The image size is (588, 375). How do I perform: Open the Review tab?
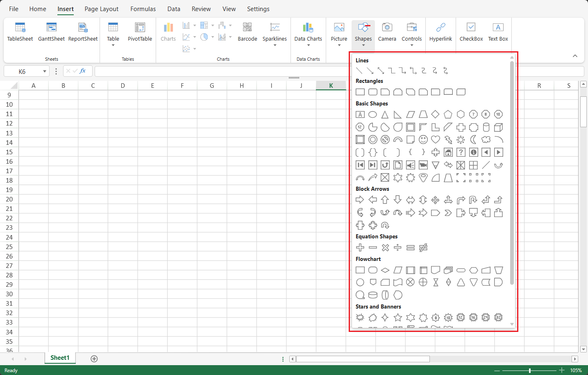click(201, 9)
